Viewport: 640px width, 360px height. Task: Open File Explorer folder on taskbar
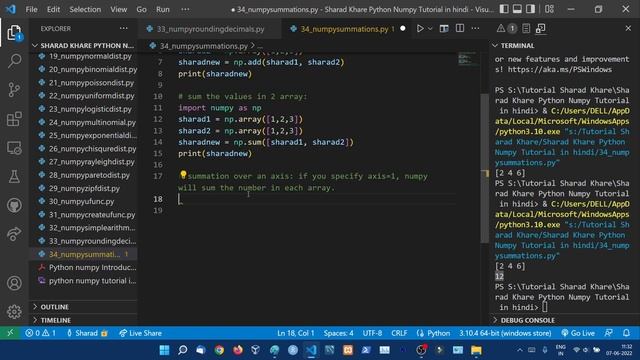pyautogui.click(x=476, y=350)
